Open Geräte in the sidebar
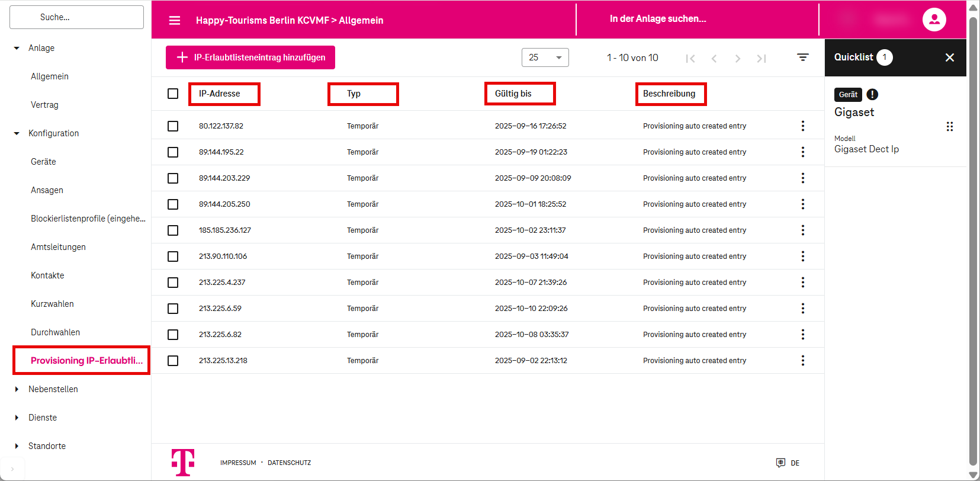 [43, 162]
